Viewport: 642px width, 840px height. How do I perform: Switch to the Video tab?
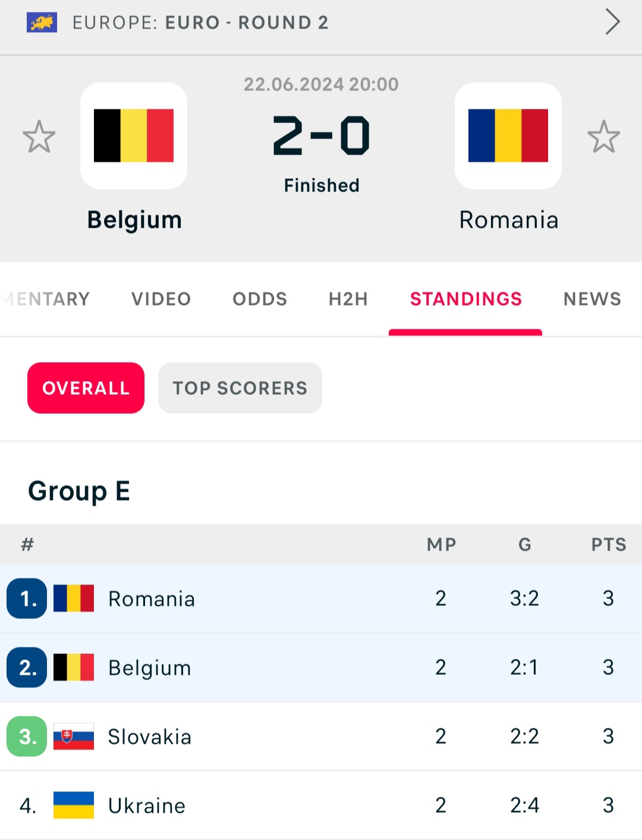[x=161, y=299]
